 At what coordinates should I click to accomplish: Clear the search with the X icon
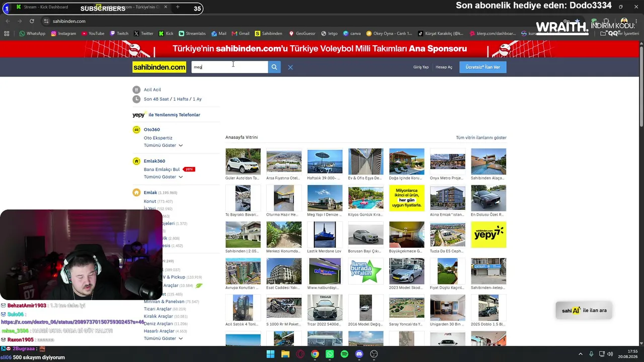coord(290,67)
